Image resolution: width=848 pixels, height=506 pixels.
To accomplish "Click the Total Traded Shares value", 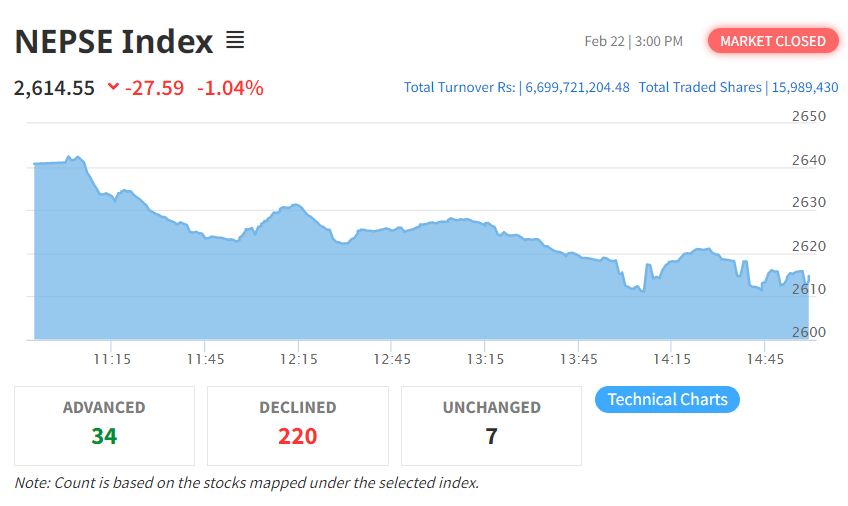I will coord(805,88).
